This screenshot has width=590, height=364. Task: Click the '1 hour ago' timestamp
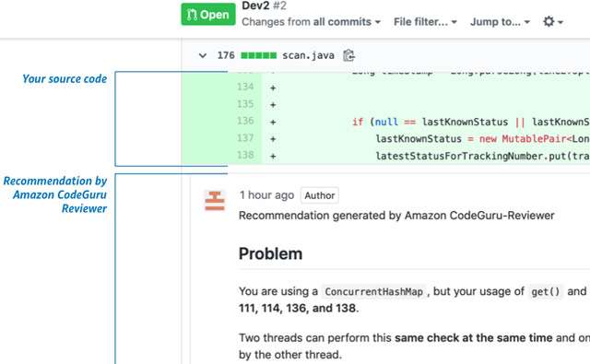(266, 195)
